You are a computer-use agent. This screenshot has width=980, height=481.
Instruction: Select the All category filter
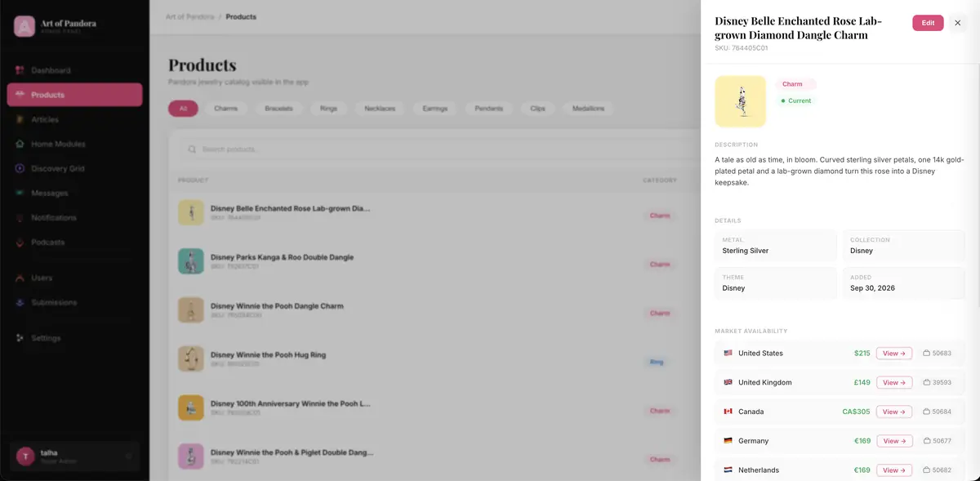[183, 109]
